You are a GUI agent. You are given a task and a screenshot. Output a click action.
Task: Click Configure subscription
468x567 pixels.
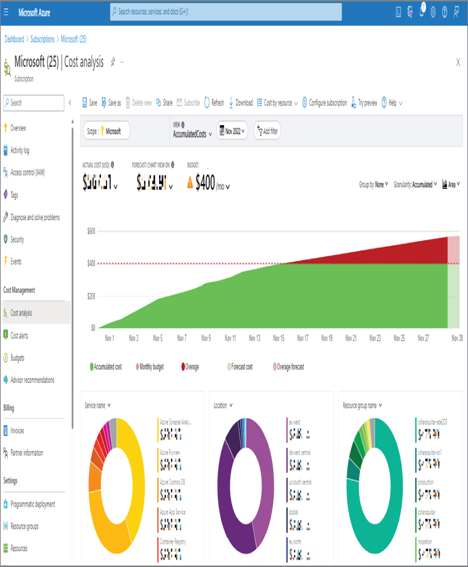pos(324,103)
